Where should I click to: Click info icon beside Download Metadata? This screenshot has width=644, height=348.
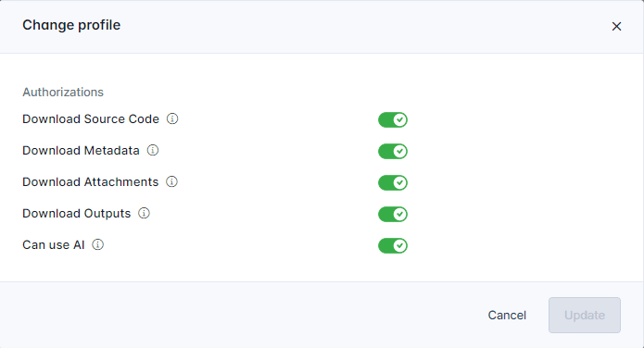[x=153, y=150]
